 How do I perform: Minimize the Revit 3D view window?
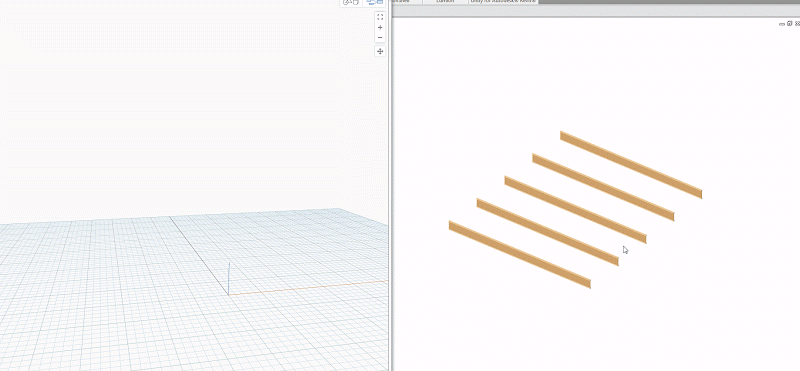pos(782,24)
